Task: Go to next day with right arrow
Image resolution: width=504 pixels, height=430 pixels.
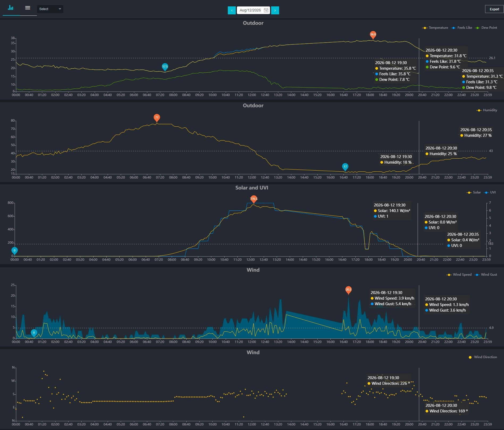Action: (x=275, y=10)
